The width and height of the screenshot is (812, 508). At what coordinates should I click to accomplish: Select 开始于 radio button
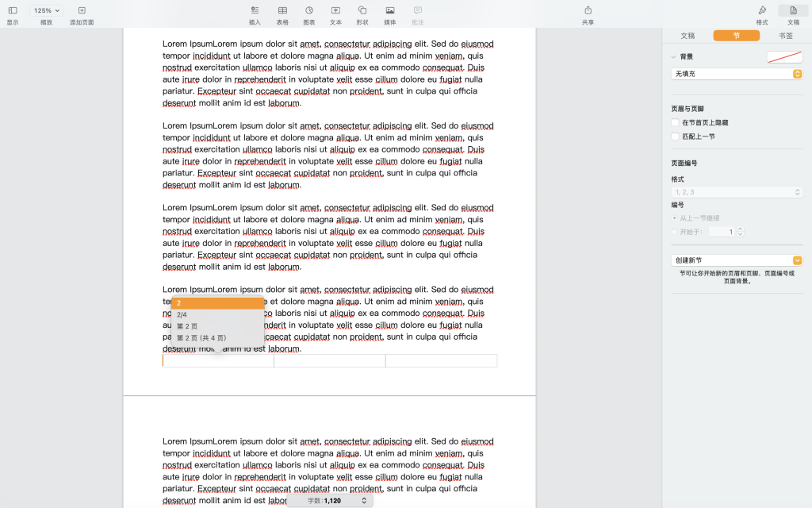coord(674,233)
